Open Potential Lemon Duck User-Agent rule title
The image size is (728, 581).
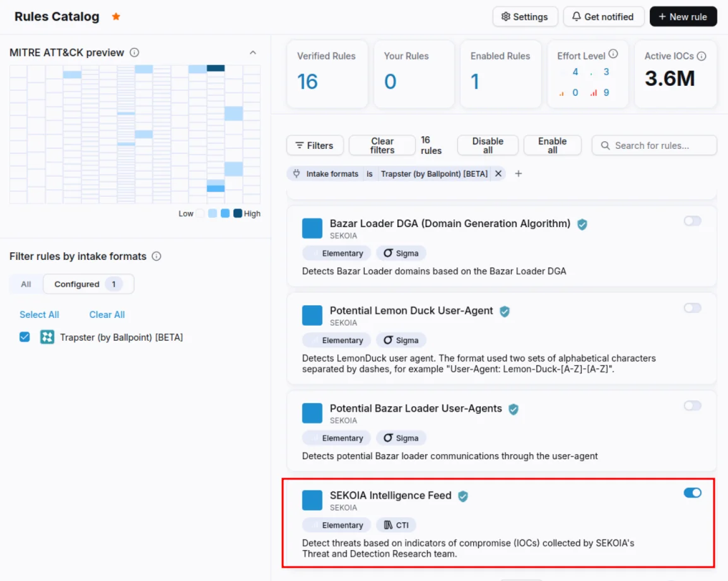(411, 311)
